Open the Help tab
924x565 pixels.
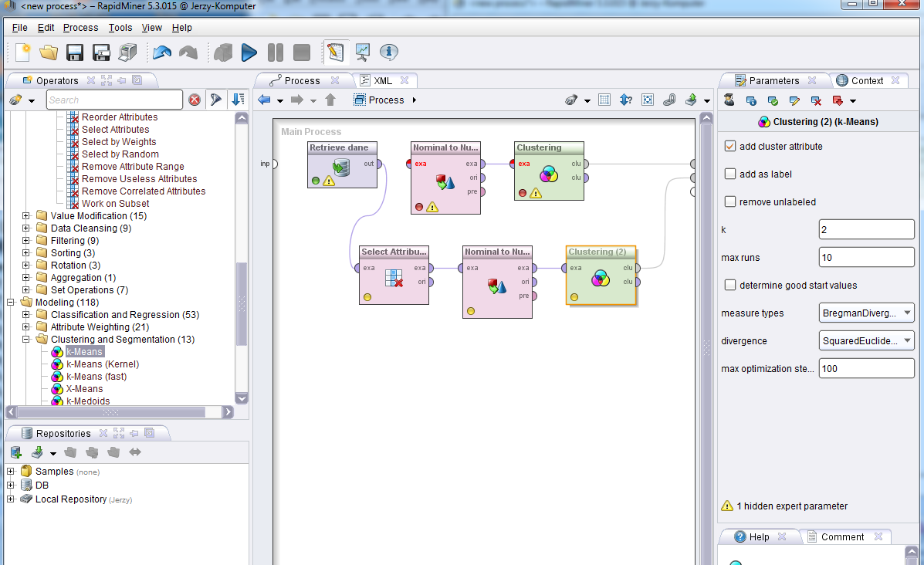(758, 536)
